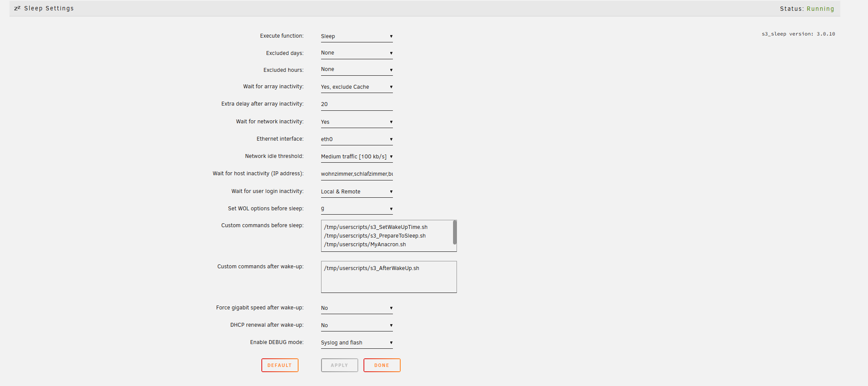Open the Ethernet interface dropdown
868x386 pixels.
(x=357, y=139)
